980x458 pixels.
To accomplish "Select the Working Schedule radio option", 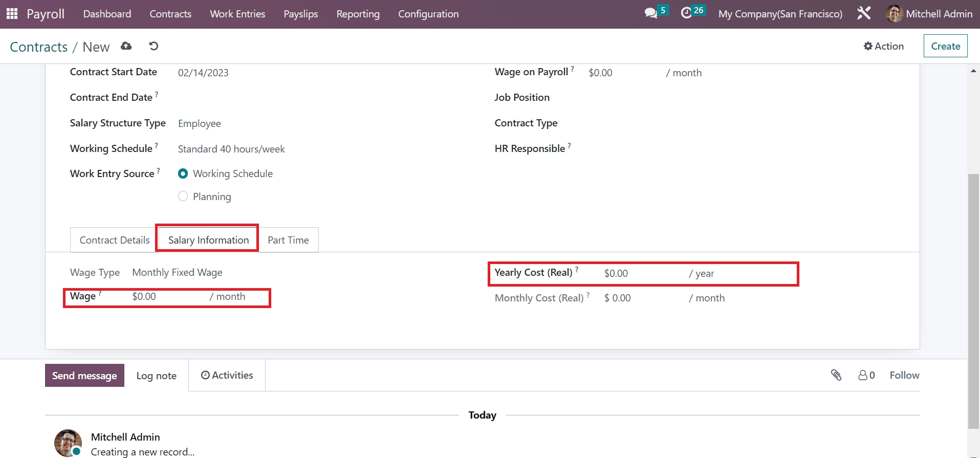I will [183, 173].
